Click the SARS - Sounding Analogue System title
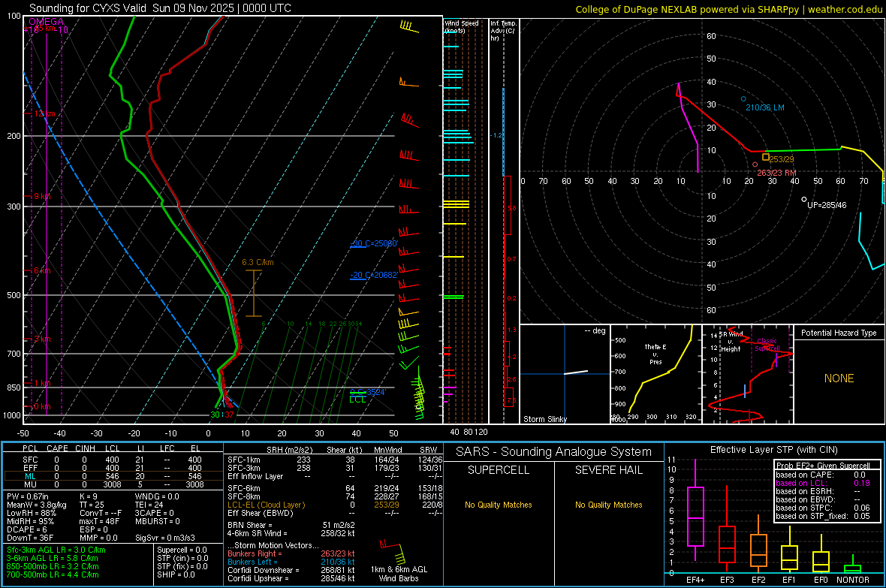This screenshot has width=886, height=588. [x=554, y=452]
